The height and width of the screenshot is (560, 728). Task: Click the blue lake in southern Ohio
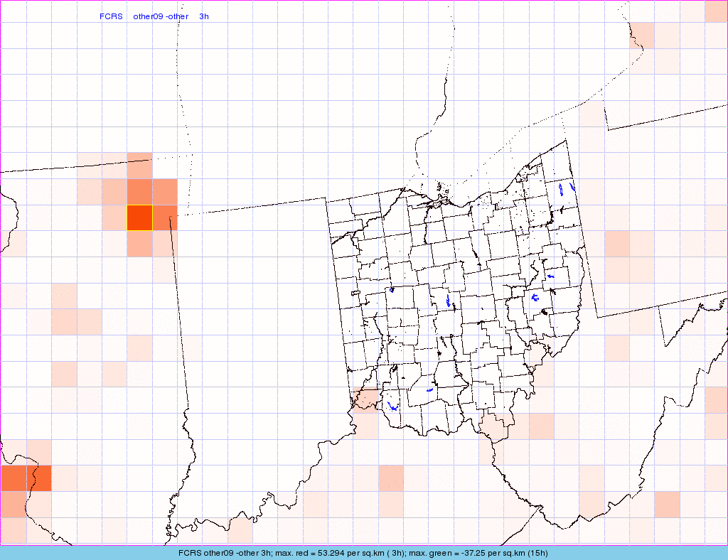[429, 390]
